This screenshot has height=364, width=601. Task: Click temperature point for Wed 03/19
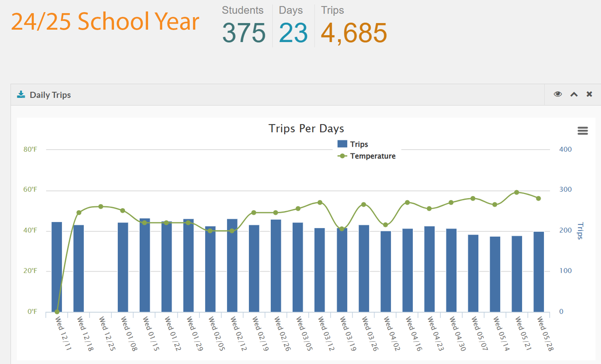(x=342, y=229)
